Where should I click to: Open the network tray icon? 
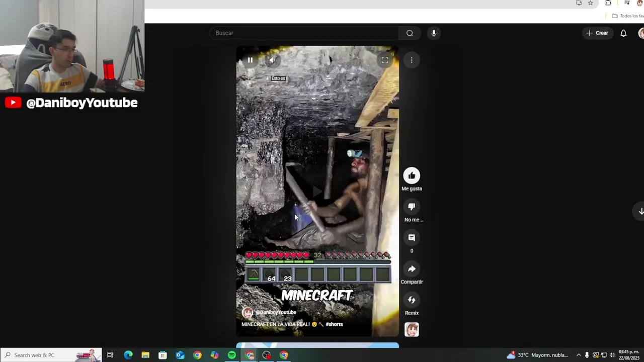(x=604, y=355)
